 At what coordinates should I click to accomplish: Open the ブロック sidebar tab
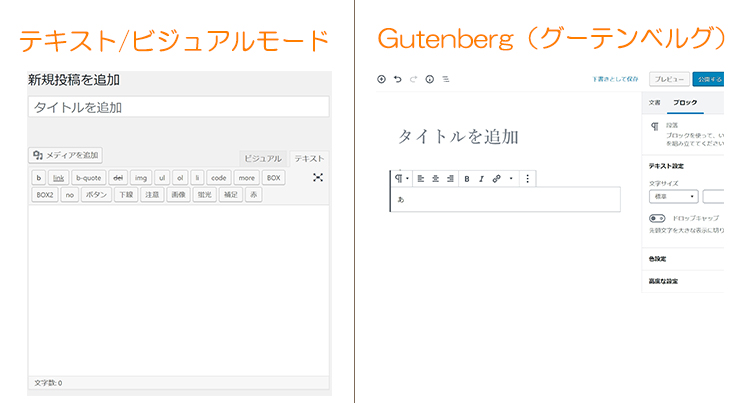685,103
